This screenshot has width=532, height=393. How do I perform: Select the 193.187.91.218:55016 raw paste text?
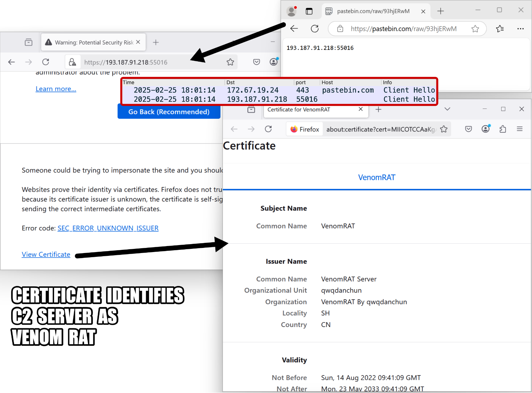click(x=320, y=48)
